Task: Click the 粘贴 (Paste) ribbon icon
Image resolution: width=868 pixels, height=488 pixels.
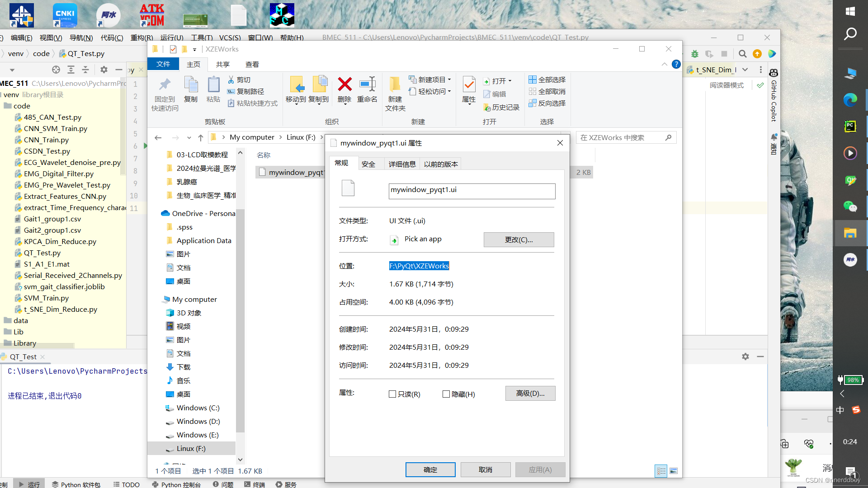Action: pyautogui.click(x=213, y=89)
